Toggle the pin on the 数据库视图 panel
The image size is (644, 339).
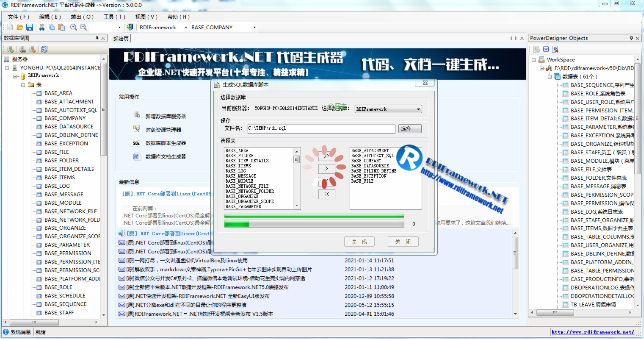[x=97, y=38]
